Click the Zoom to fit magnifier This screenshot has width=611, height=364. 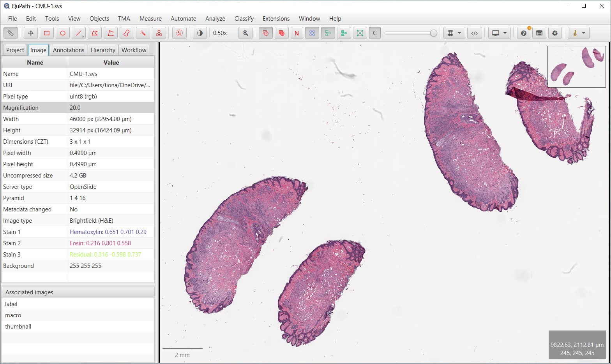point(245,33)
